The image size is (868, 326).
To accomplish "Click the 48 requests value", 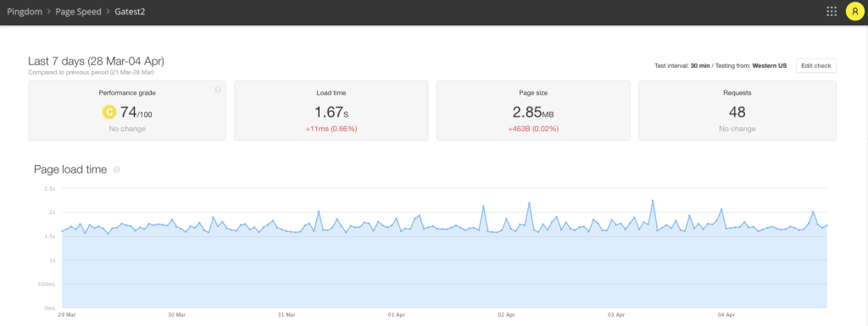I will click(737, 113).
